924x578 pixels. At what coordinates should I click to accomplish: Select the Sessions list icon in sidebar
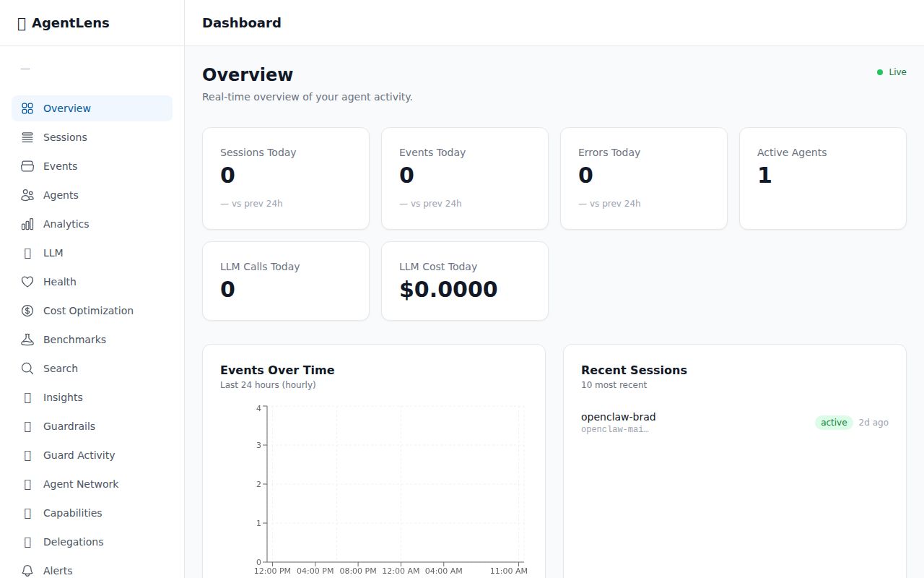pyautogui.click(x=27, y=137)
